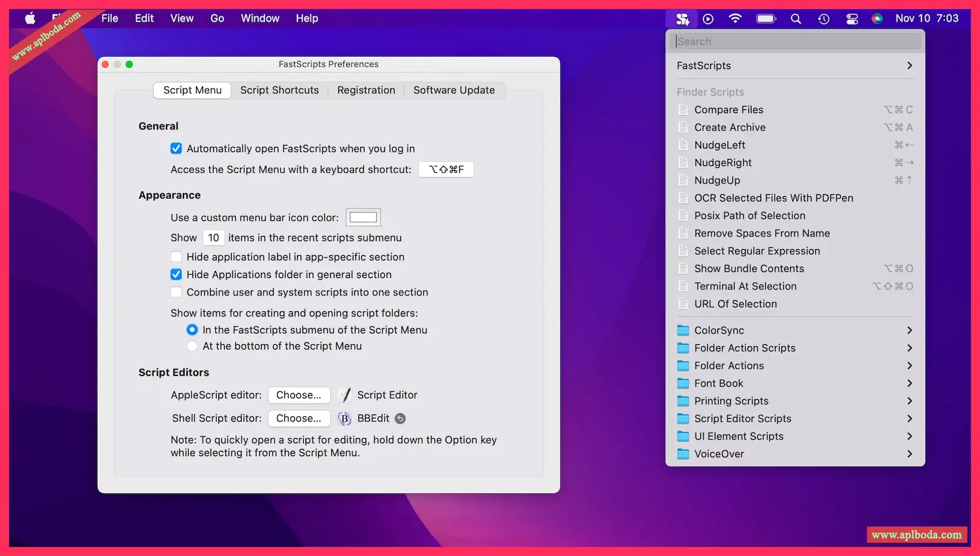Image resolution: width=980 pixels, height=556 pixels.
Task: Click the BBEdit reset arrow icon
Action: coord(400,419)
